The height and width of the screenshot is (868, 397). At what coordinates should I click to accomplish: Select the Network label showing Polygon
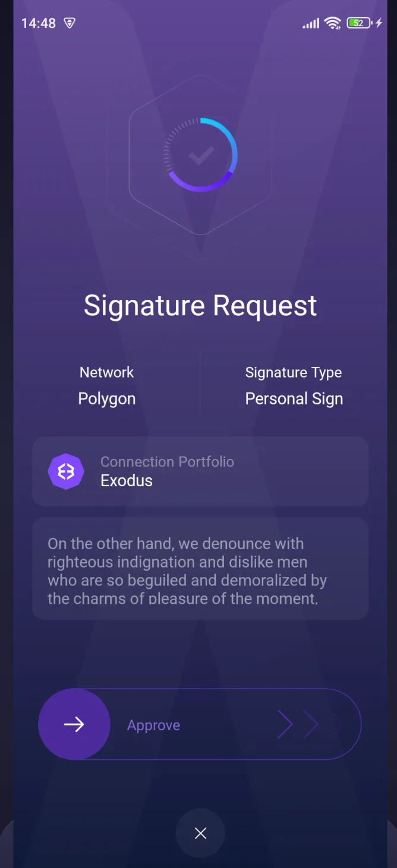click(106, 372)
